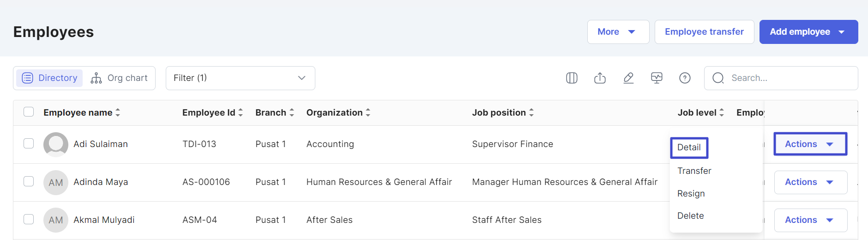Click the help question mark icon
868x240 pixels.
[x=685, y=78]
